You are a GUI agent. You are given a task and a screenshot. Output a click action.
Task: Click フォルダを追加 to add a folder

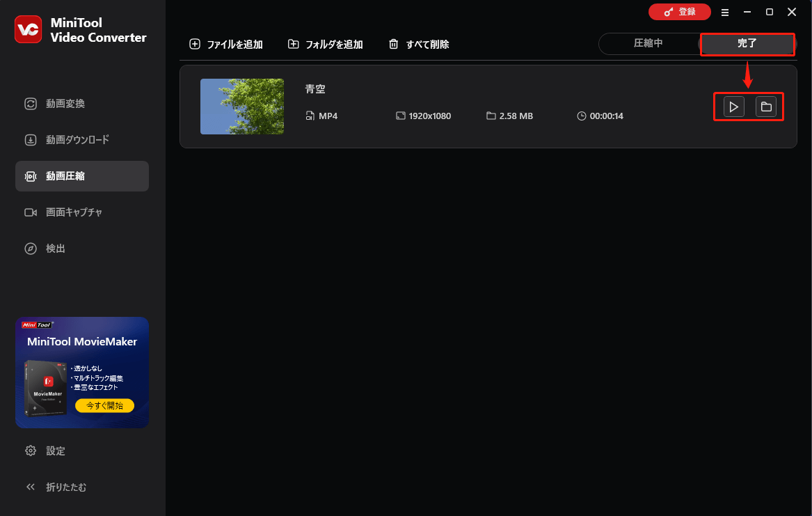(x=325, y=45)
